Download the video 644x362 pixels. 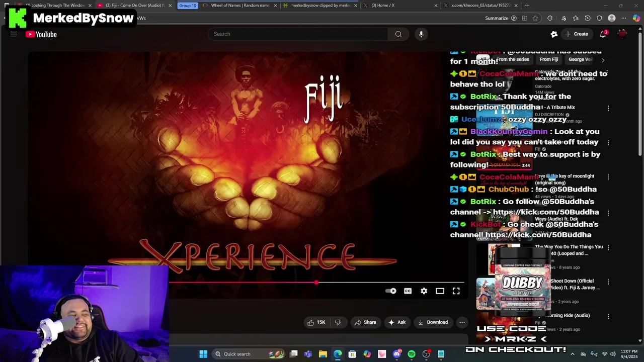click(x=433, y=322)
